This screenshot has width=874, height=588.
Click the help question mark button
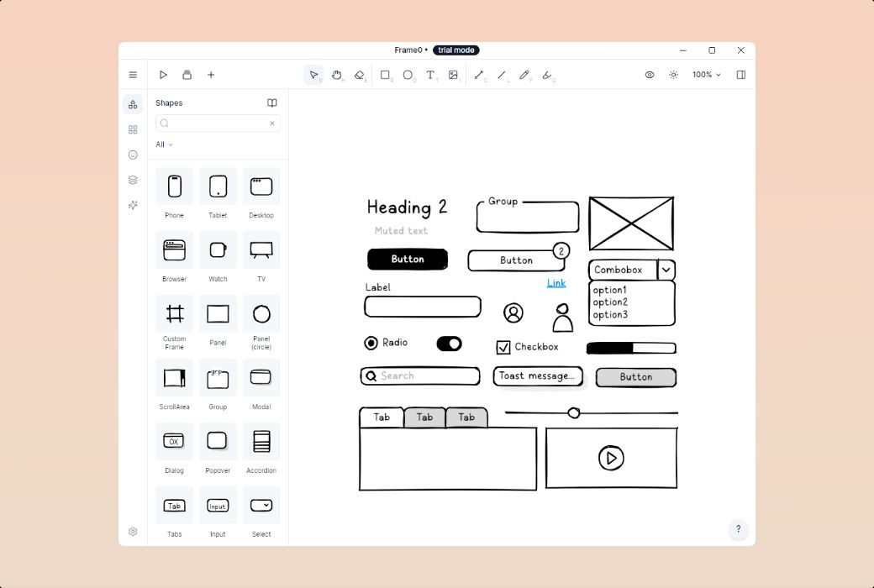click(x=738, y=529)
